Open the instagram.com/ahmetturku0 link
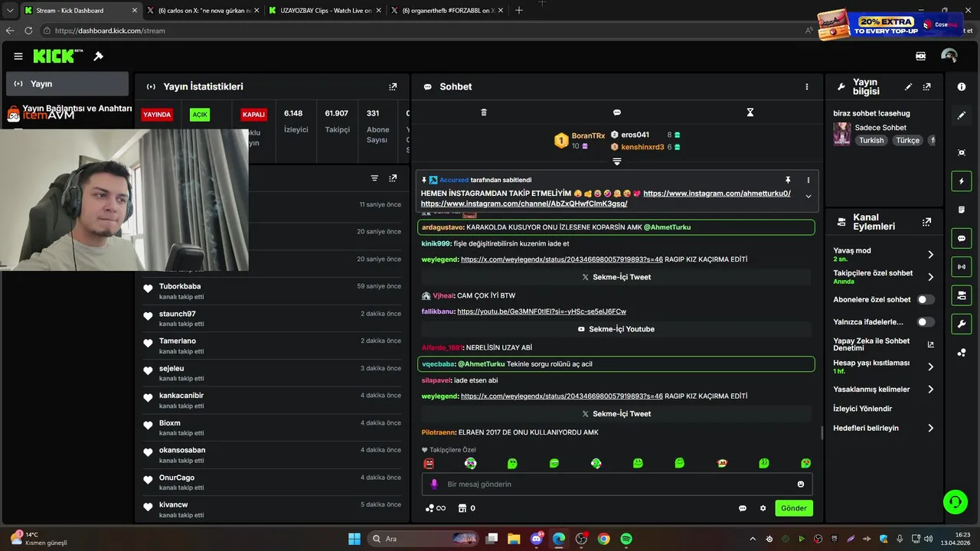Viewport: 980px width, 551px height. click(717, 194)
